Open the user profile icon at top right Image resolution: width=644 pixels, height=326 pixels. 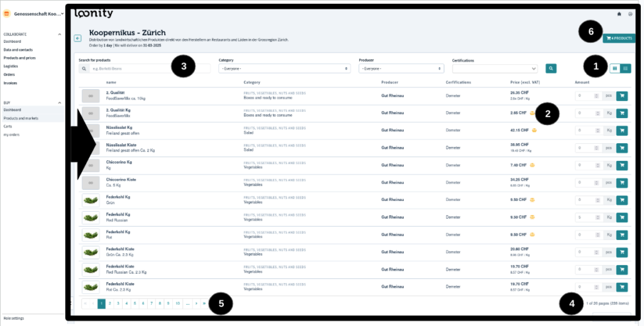click(630, 13)
